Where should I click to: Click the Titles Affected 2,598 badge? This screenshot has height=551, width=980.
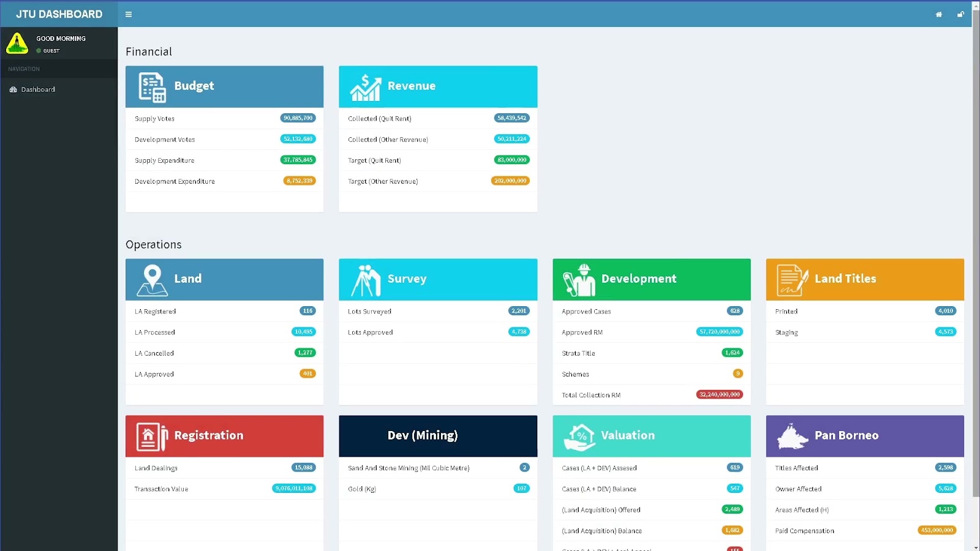[x=946, y=468]
